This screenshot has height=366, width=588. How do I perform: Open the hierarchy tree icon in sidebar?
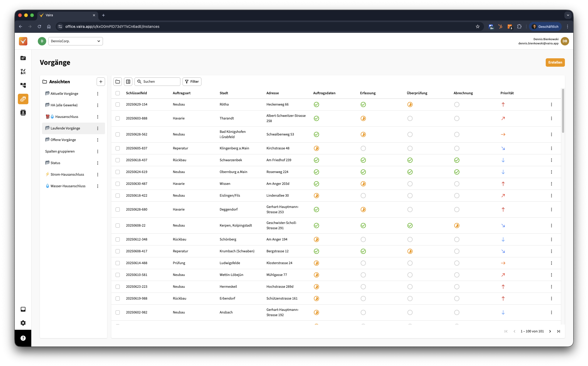point(23,85)
